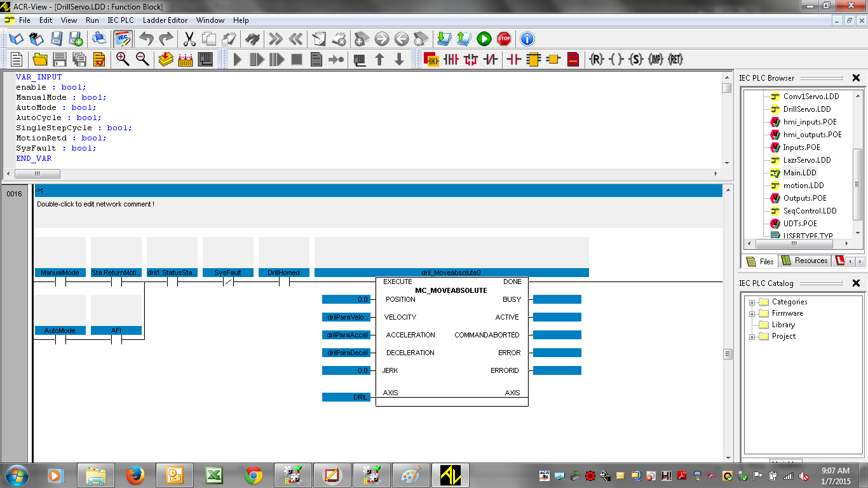Insert a Set (S) coil
Image resolution: width=868 pixels, height=488 pixels.
(635, 60)
